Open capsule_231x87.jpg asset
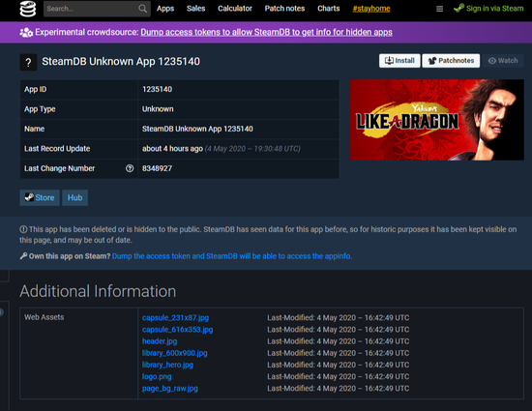Image resolution: width=532 pixels, height=411 pixels. point(175,318)
